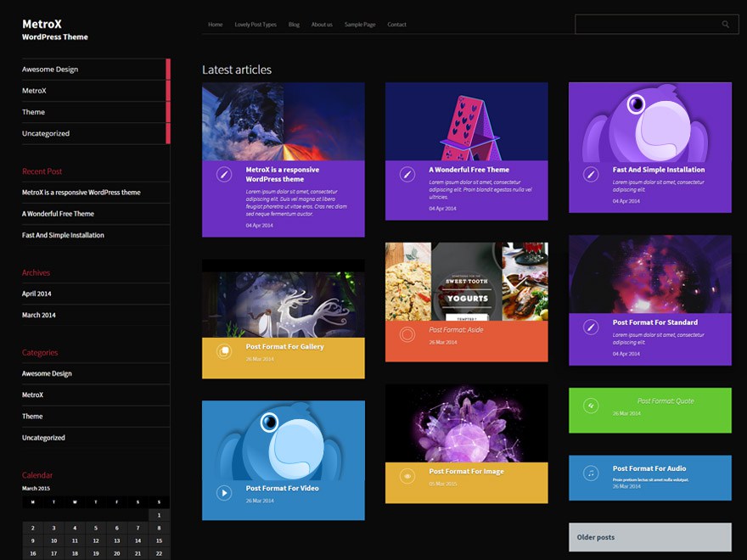The width and height of the screenshot is (747, 560).
Task: Click pencil icon on MetroX responsive post
Action: pyautogui.click(x=224, y=174)
